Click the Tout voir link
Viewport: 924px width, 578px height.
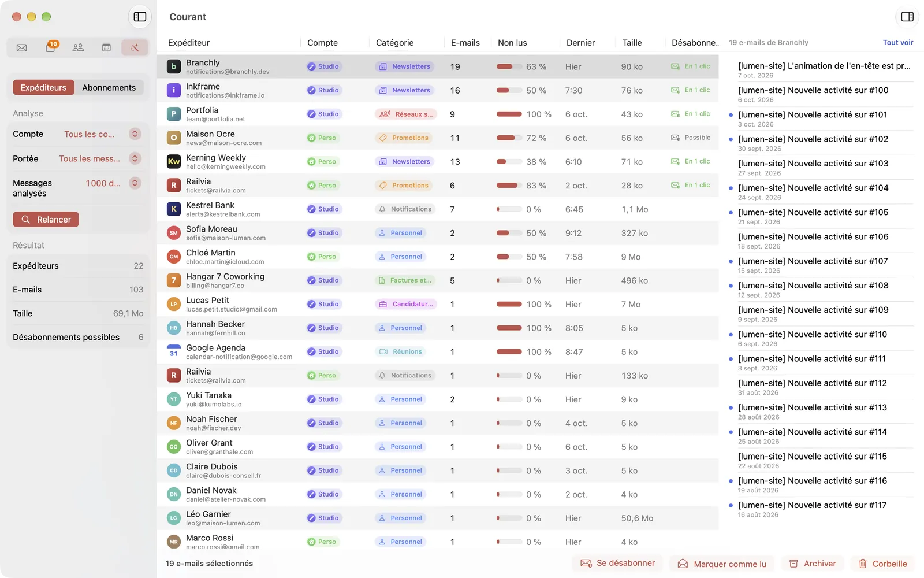898,43
